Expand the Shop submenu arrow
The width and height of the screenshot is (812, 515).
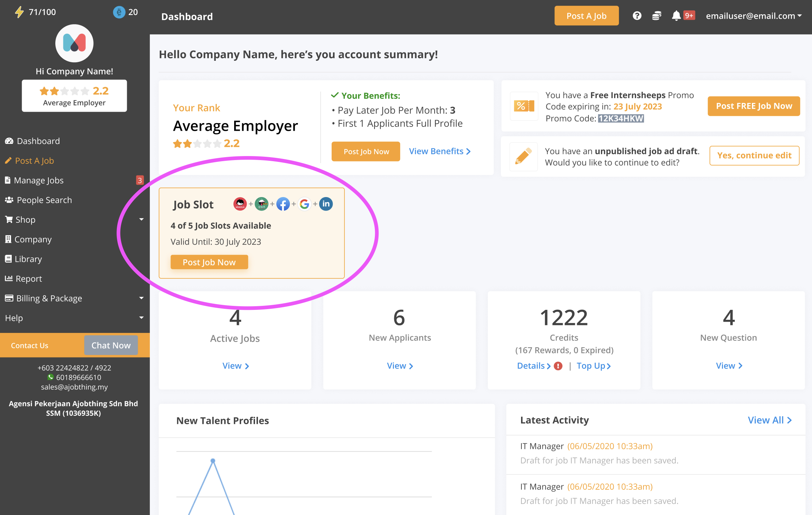click(141, 219)
